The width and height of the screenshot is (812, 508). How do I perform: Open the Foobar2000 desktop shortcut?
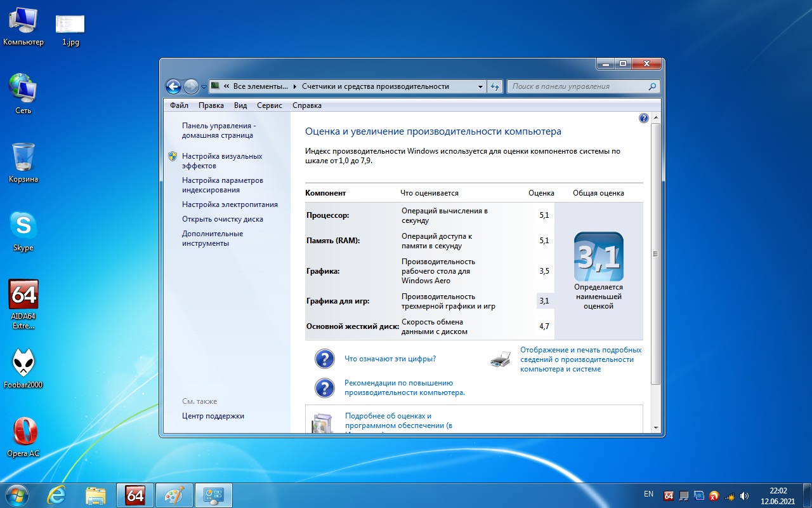[23, 368]
